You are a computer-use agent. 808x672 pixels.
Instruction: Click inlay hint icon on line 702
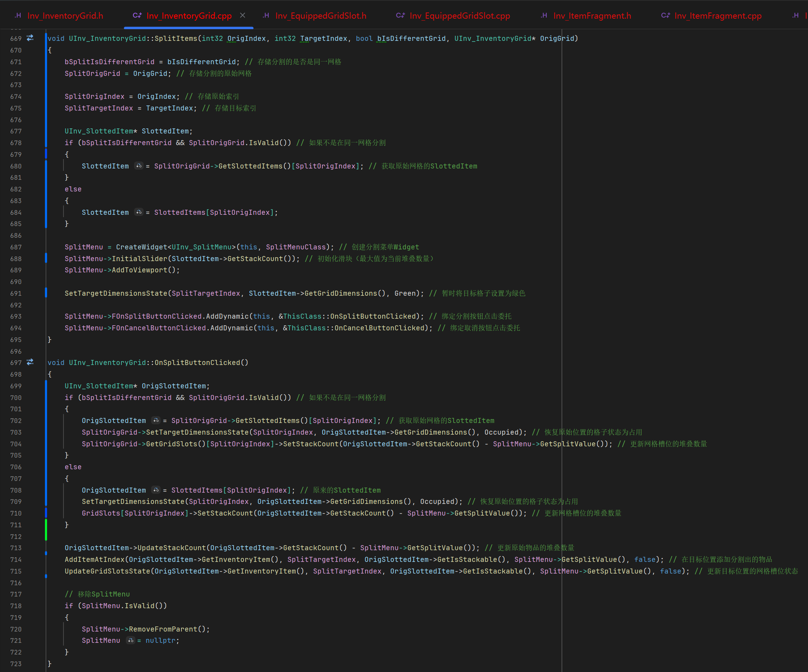(x=156, y=420)
